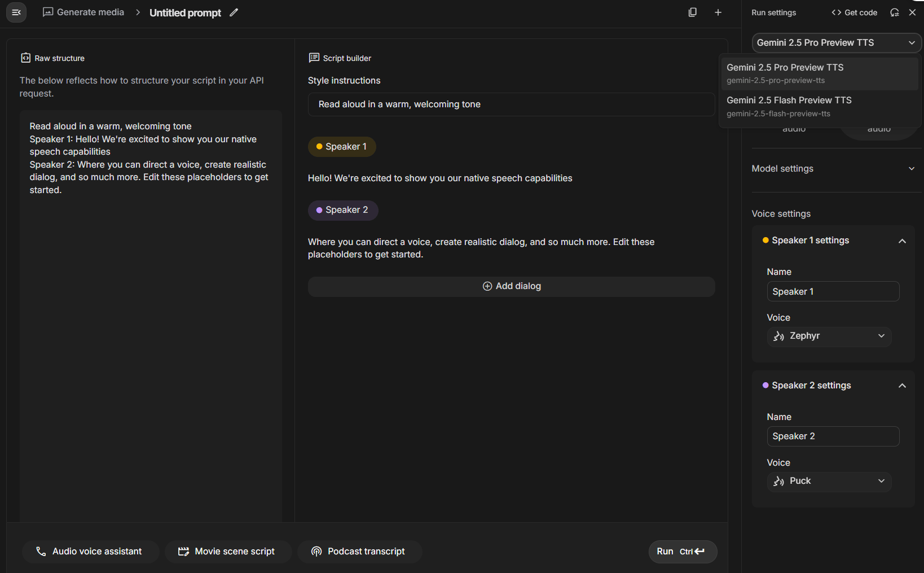This screenshot has width=924, height=573.
Task: Click the phone icon on Audio voice assistant
Action: coord(41,552)
